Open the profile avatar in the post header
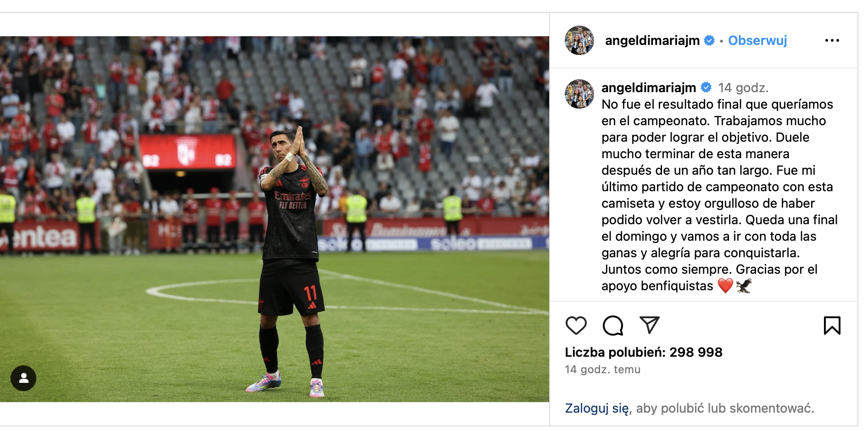Screen dimensions: 868x431 tap(579, 40)
